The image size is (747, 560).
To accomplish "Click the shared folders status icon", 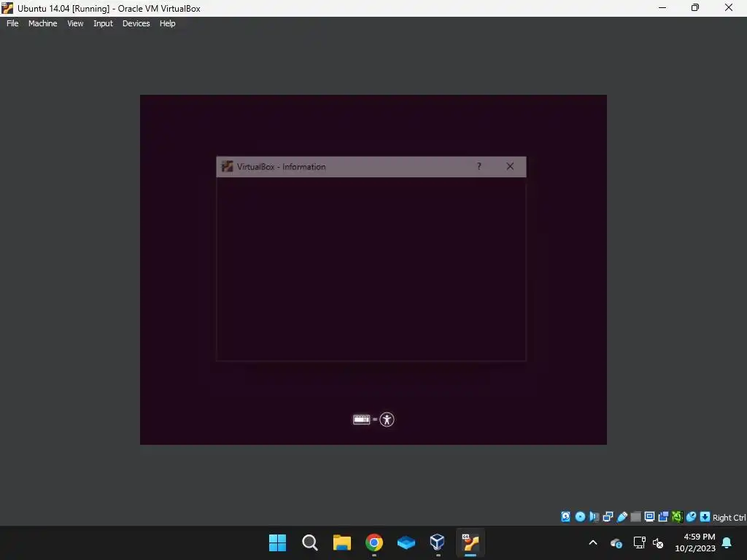I will pos(635,517).
